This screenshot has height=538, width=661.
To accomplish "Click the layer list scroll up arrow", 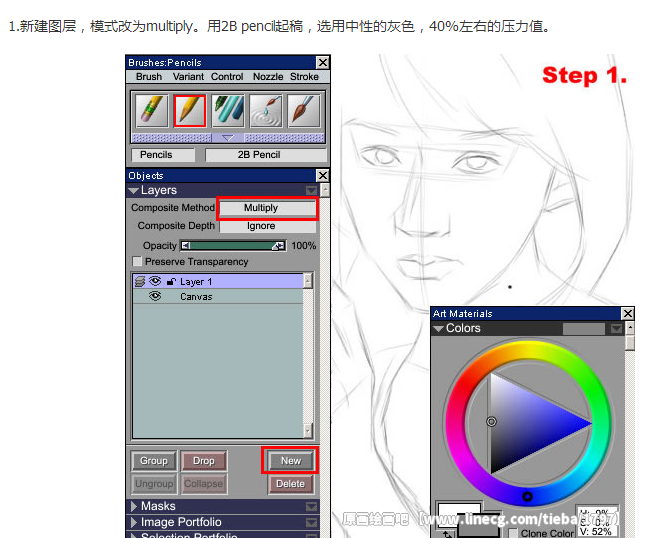I will pos(308,280).
